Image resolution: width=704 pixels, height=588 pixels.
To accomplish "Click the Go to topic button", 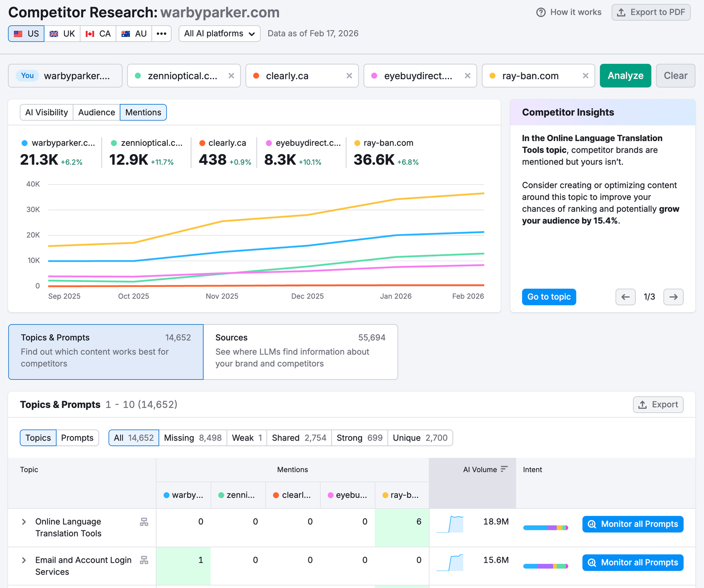I will 549,297.
